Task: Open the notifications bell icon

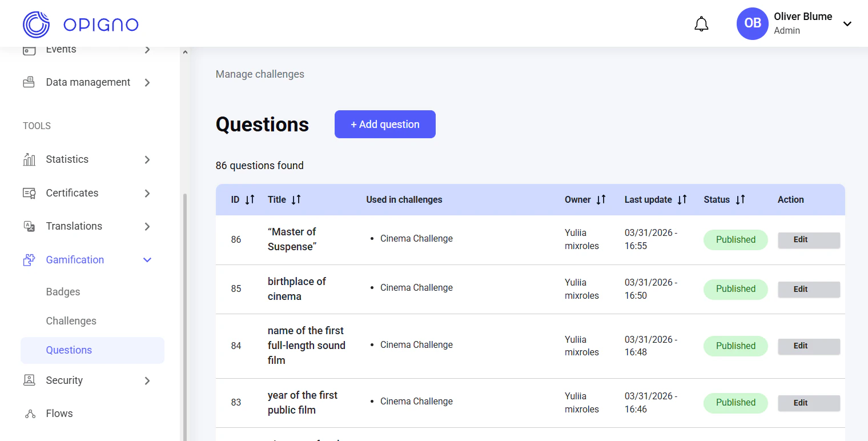Action: point(701,24)
